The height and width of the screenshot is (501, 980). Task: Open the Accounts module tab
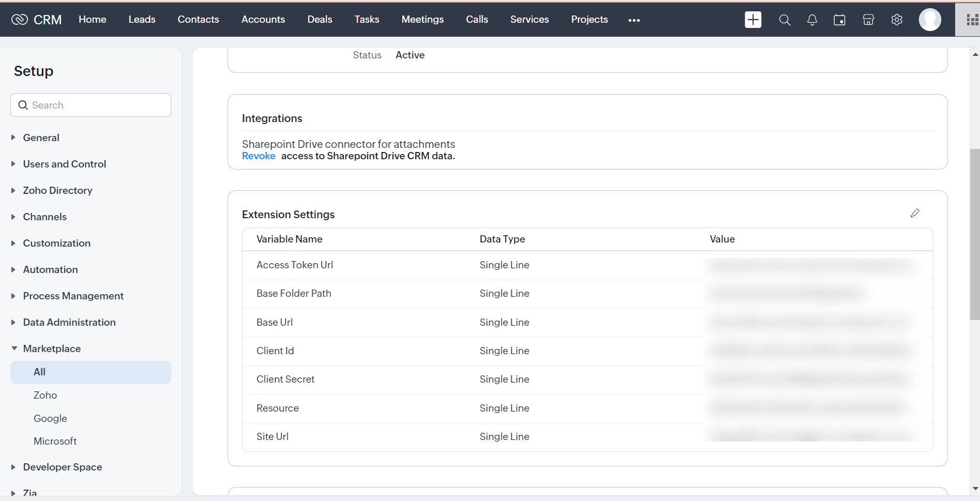pyautogui.click(x=263, y=19)
